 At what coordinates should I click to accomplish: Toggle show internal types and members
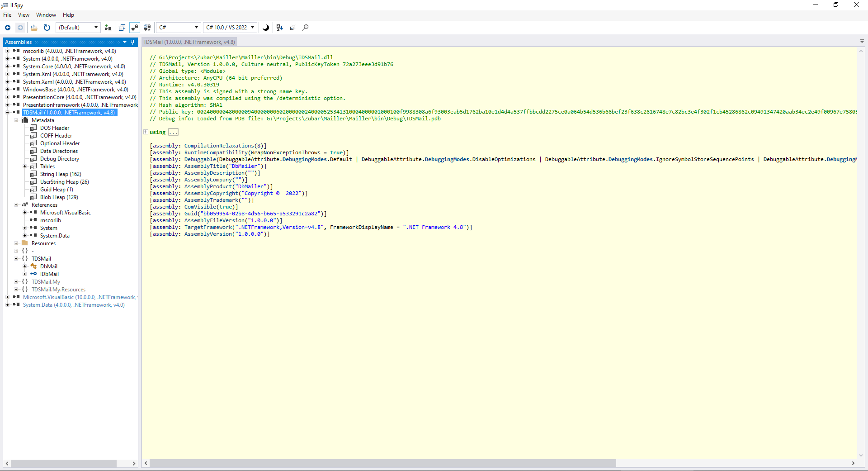click(x=134, y=28)
